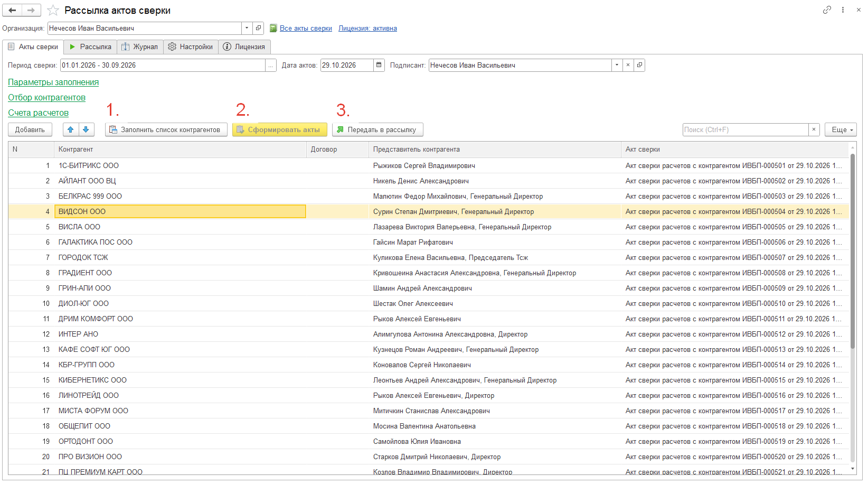
Task: Open the Журнал tab
Action: pos(140,46)
